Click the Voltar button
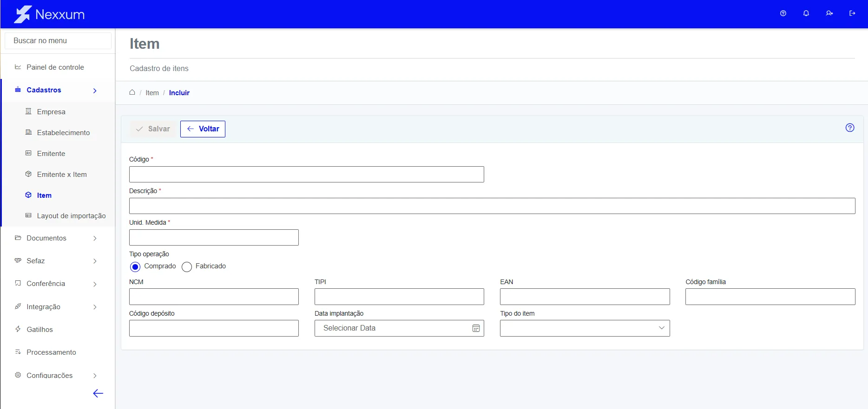 click(203, 129)
